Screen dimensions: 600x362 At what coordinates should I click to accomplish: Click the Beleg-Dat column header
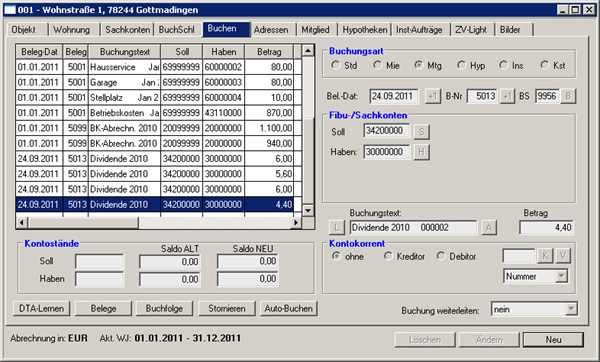(x=39, y=52)
